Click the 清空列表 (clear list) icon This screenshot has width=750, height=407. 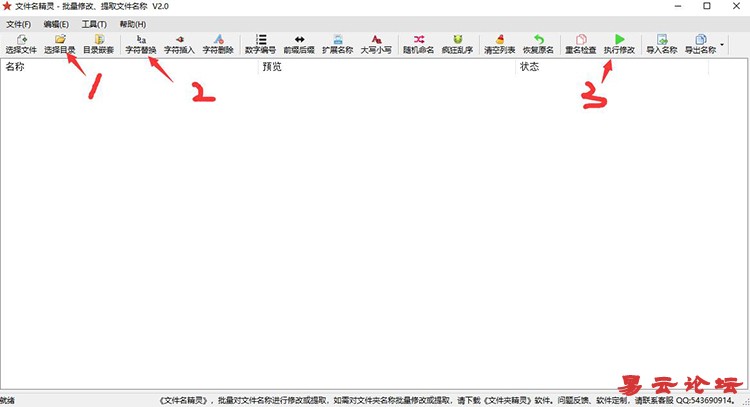tap(500, 44)
